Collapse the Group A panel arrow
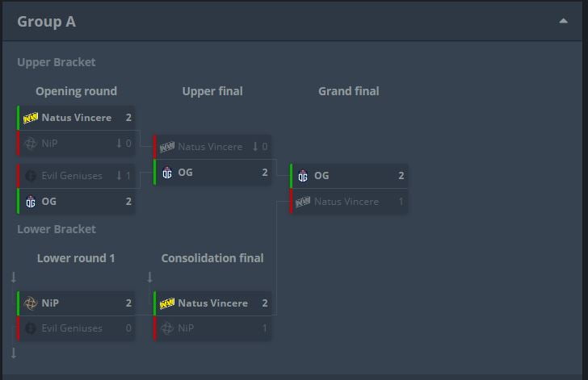Image resolution: width=588 pixels, height=380 pixels. click(563, 21)
